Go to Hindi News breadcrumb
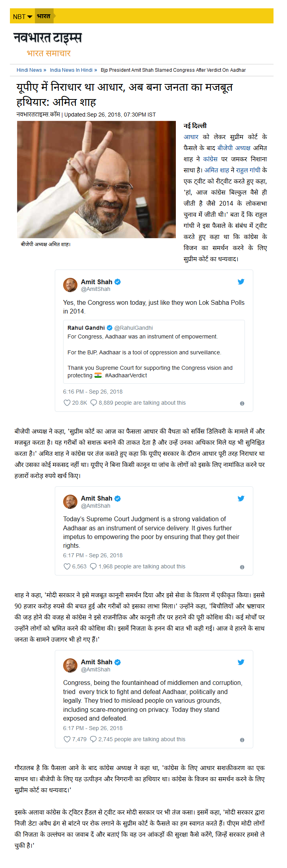This screenshot has width=287, height=868. 29,70
